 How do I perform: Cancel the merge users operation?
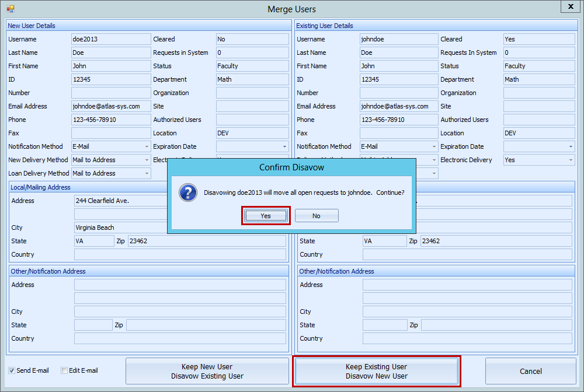[x=530, y=372]
